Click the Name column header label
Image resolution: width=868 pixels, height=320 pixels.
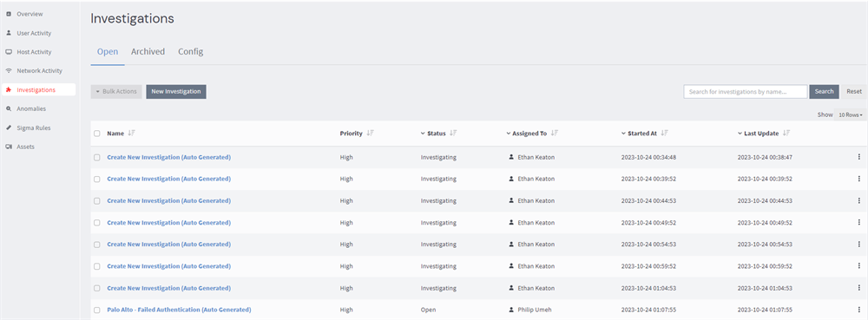pos(115,134)
